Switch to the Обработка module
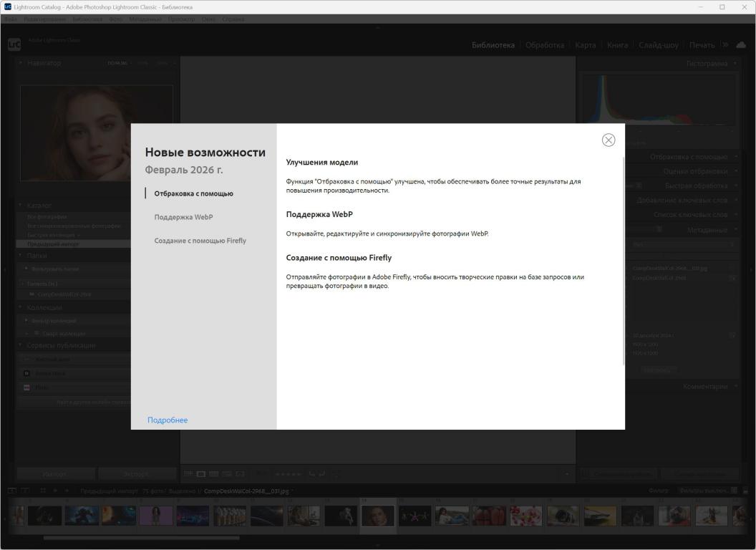The width and height of the screenshot is (756, 550). (x=545, y=45)
